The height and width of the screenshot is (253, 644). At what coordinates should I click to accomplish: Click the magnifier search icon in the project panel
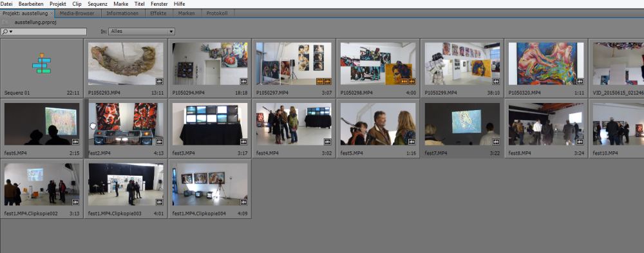coord(5,32)
